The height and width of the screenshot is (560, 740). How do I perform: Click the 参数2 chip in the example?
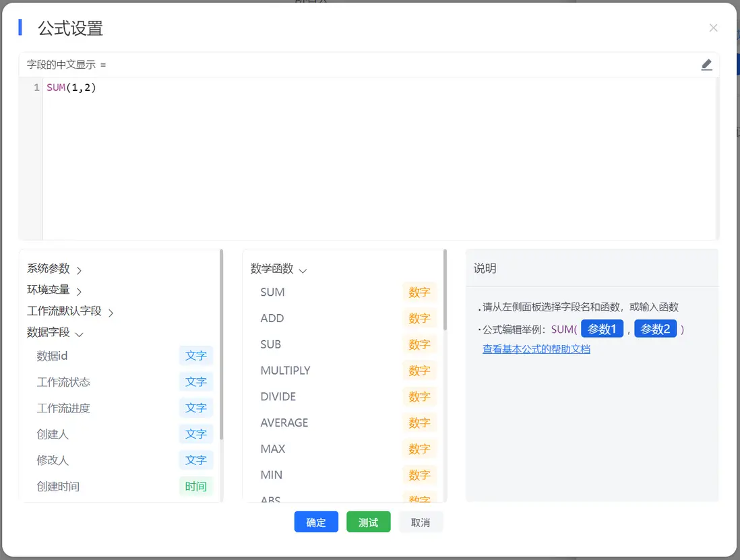pyautogui.click(x=655, y=329)
